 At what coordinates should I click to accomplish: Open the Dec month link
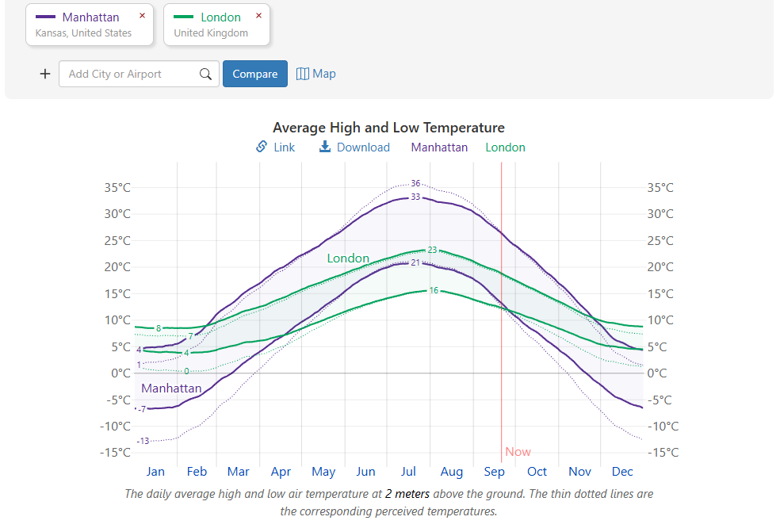pos(622,471)
